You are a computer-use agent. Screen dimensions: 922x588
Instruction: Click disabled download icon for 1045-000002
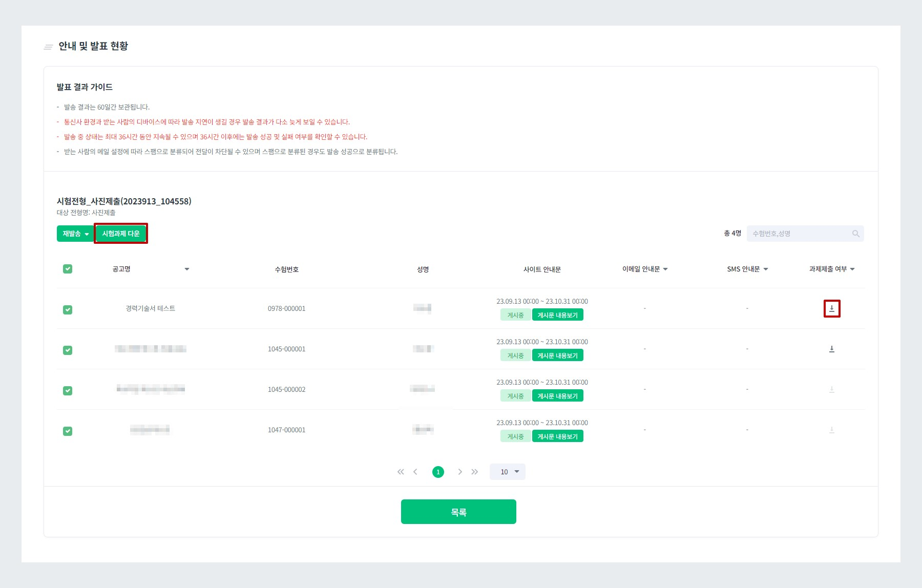[x=832, y=389]
